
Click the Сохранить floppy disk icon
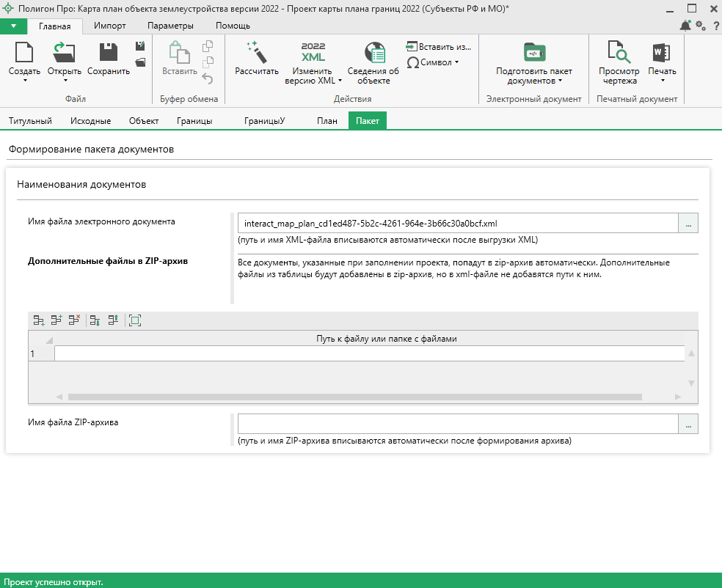[x=109, y=53]
